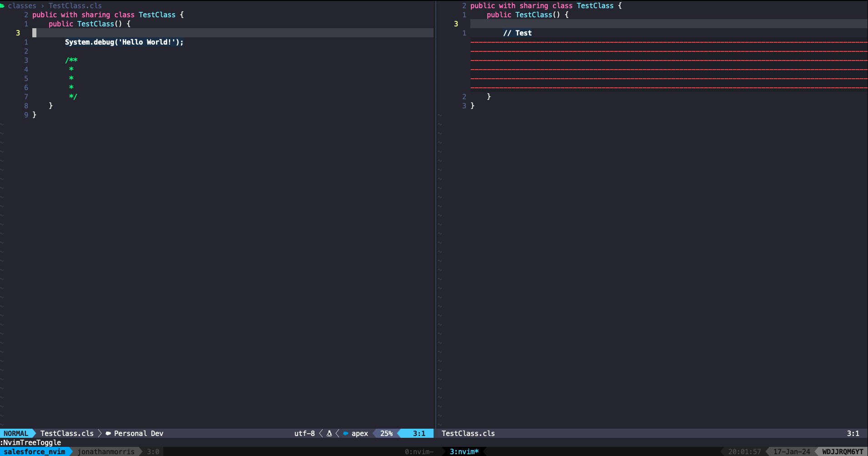
Task: Click the NORMAL mode indicator
Action: click(16, 433)
